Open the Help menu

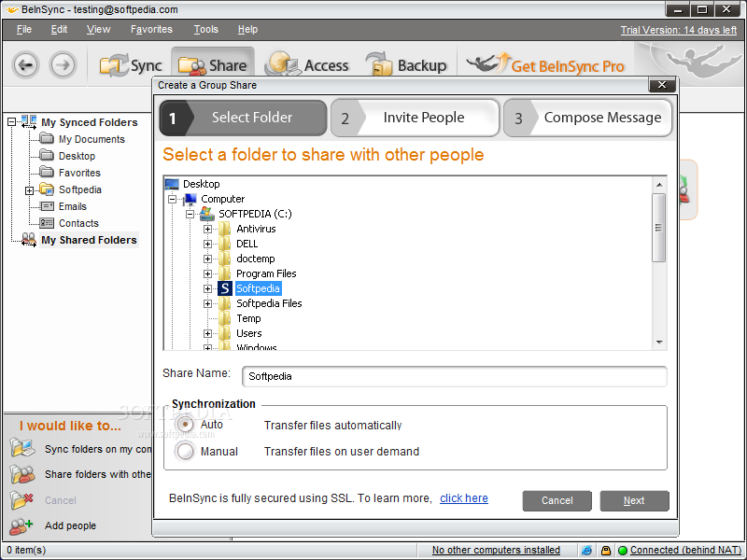247,30
